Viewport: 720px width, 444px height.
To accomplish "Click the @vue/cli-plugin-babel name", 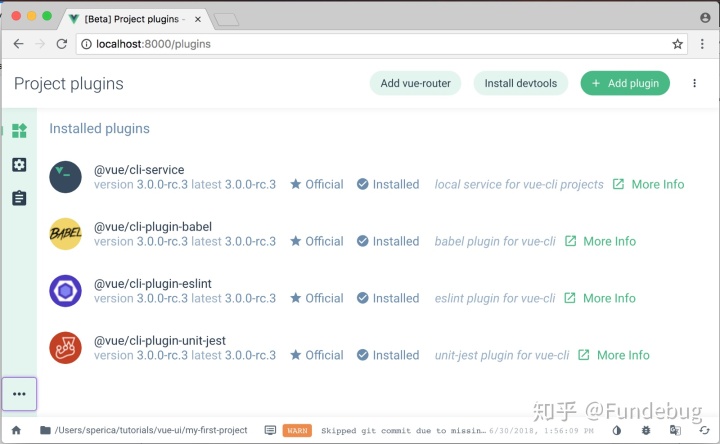I will pos(153,226).
